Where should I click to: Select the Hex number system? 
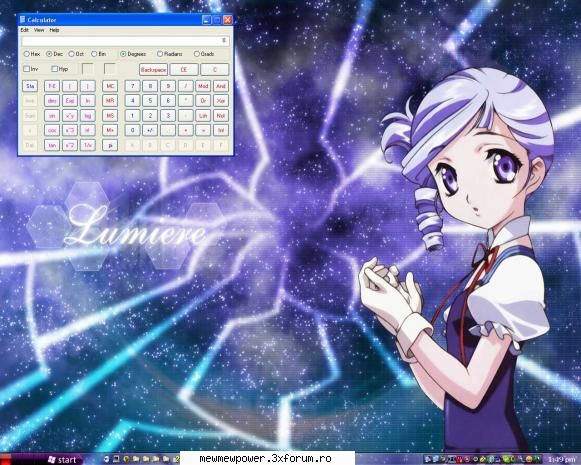click(x=32, y=54)
